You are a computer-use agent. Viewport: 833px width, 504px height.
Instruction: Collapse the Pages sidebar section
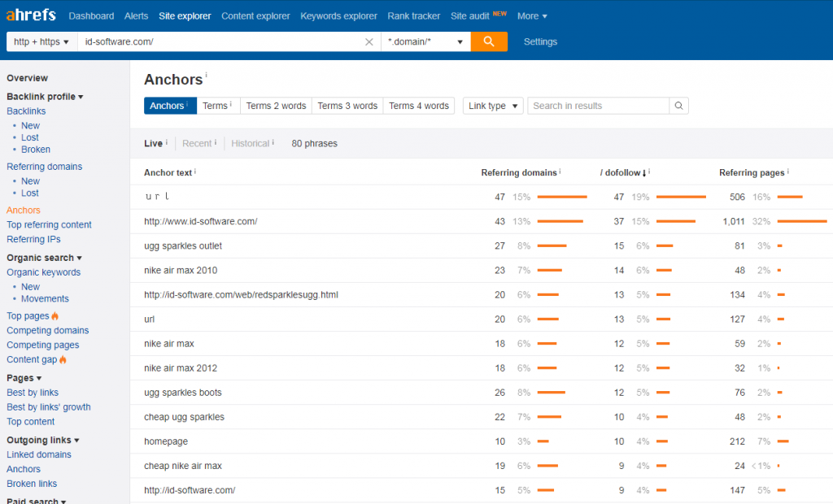tap(24, 378)
